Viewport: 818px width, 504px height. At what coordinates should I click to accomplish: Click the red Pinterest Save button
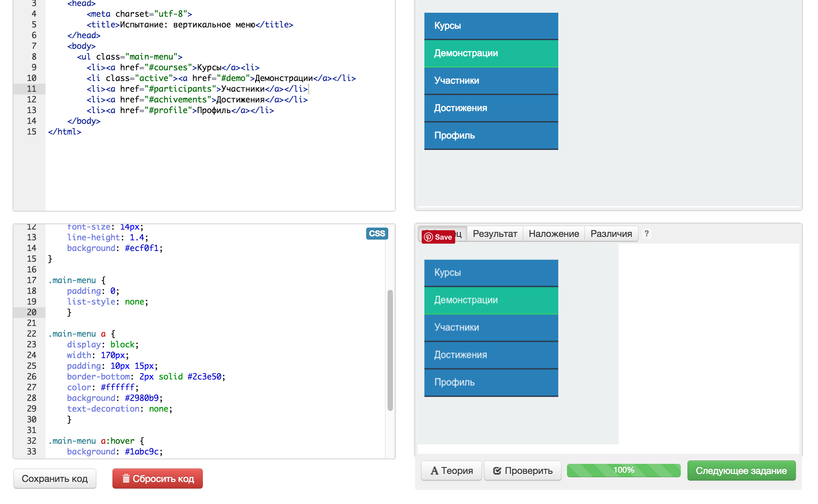(x=438, y=237)
